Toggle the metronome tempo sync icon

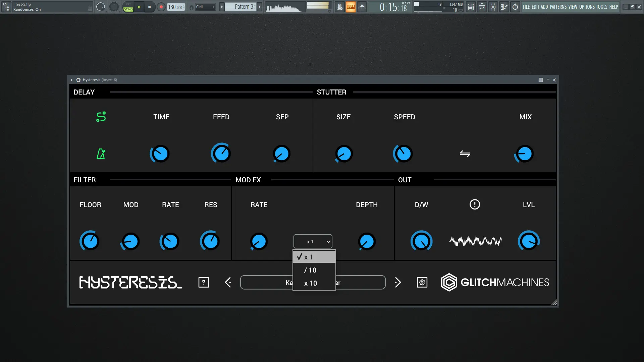pos(101,154)
